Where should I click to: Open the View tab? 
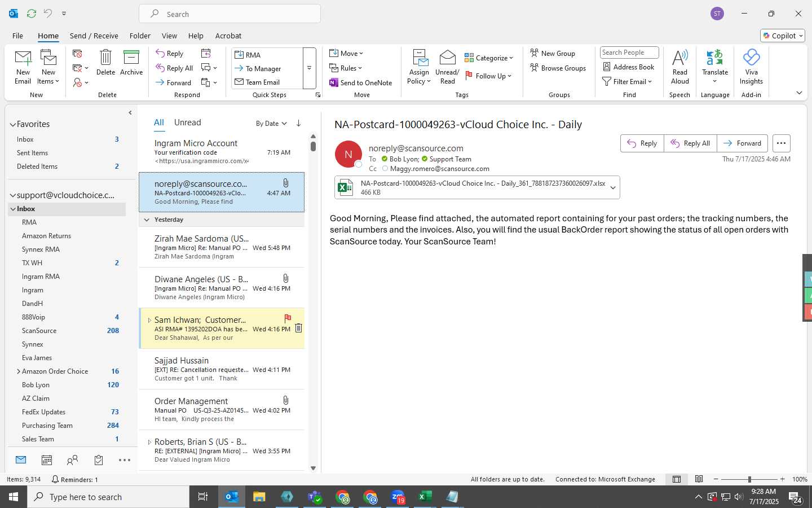pyautogui.click(x=169, y=36)
